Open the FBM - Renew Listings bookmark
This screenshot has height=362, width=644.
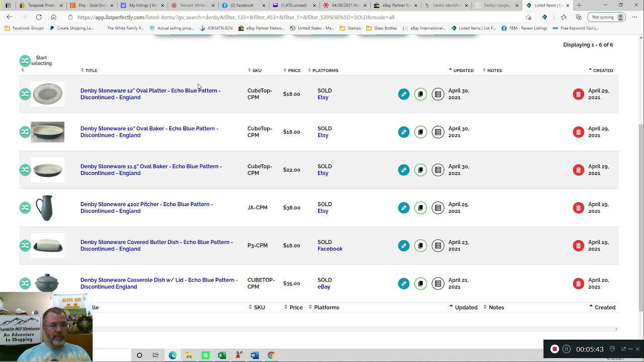click(x=524, y=28)
